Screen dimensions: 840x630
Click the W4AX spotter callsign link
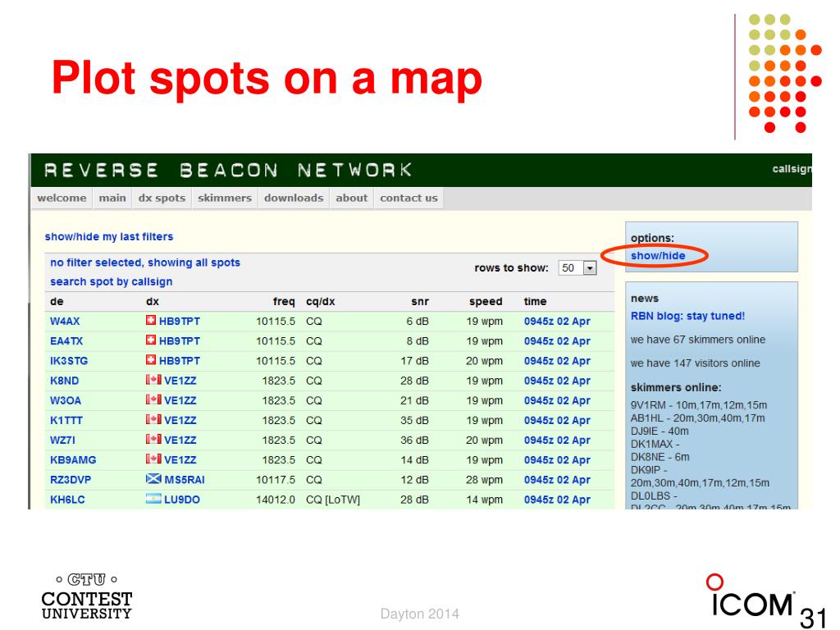click(65, 321)
